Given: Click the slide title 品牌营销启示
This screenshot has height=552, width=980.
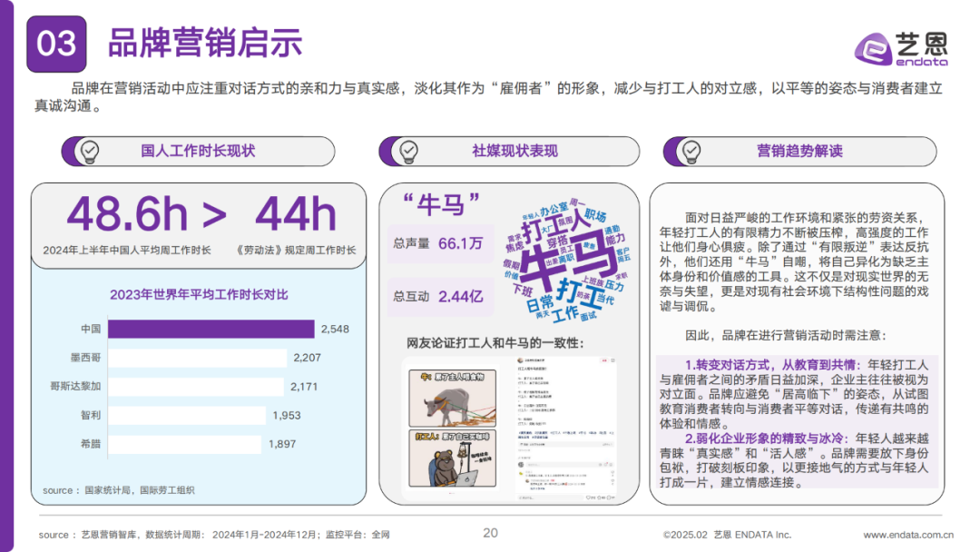Looking at the screenshot, I should tap(205, 44).
